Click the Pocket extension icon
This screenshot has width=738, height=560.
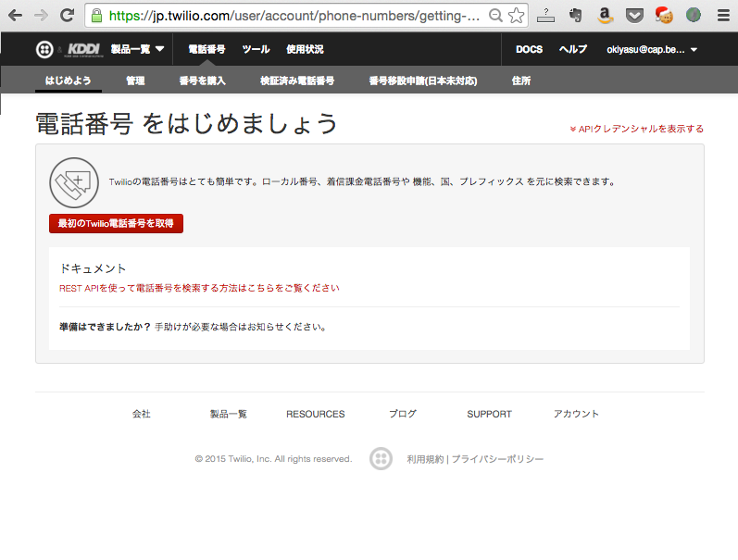(x=634, y=16)
